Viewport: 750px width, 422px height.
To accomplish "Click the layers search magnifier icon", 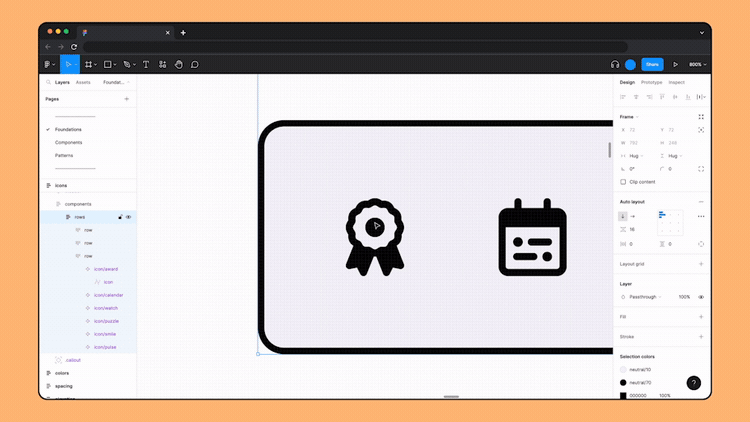I will coord(48,82).
